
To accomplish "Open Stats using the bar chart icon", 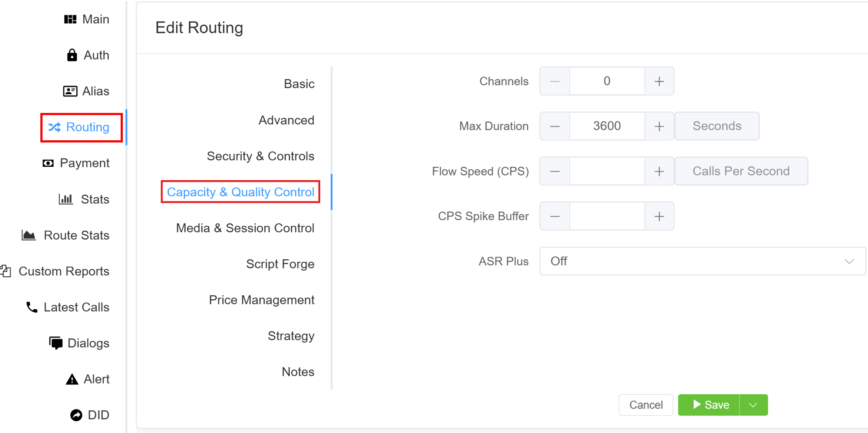I will [66, 199].
